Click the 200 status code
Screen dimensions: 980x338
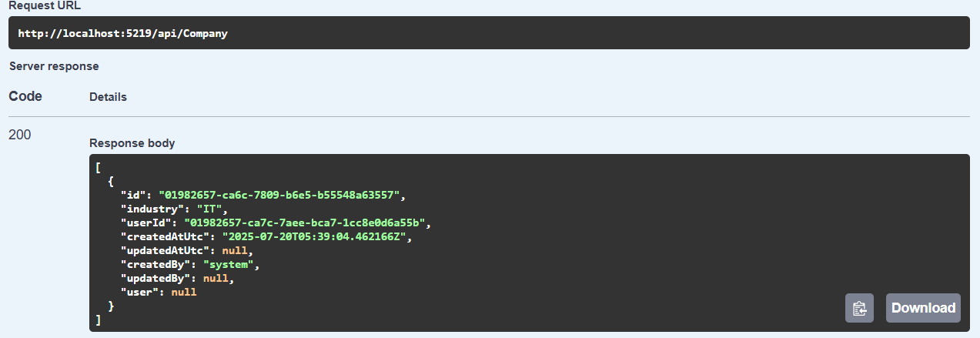tap(19, 135)
